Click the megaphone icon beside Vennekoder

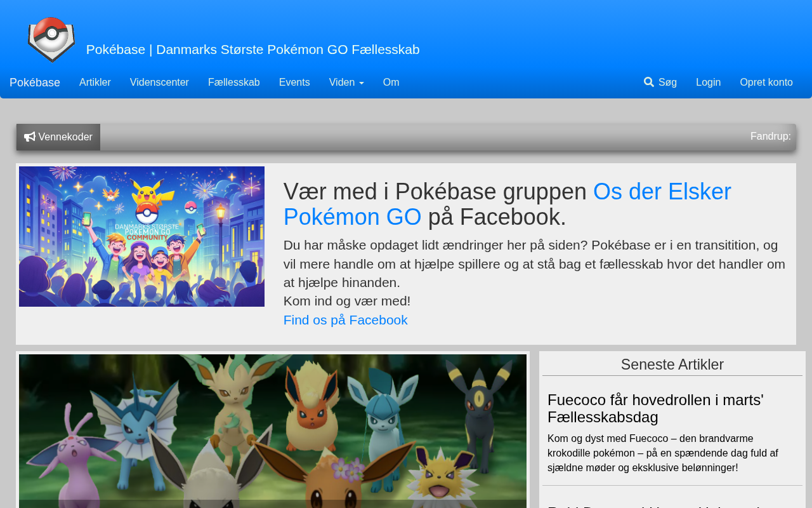coord(30,137)
